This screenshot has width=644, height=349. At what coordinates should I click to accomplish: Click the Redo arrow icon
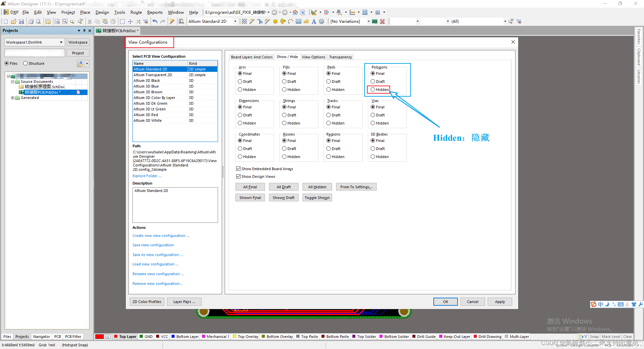(x=163, y=21)
